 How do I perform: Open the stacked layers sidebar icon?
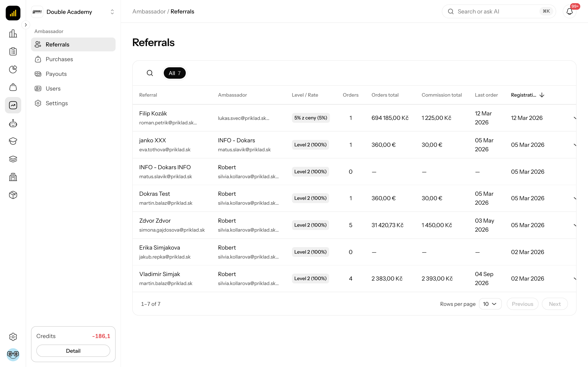click(x=13, y=159)
